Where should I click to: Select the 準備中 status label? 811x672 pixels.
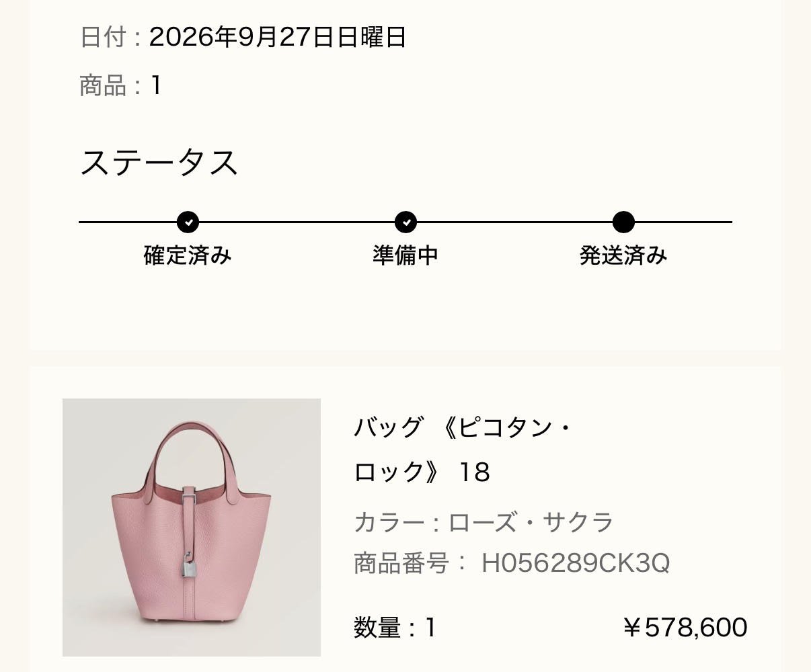click(405, 255)
